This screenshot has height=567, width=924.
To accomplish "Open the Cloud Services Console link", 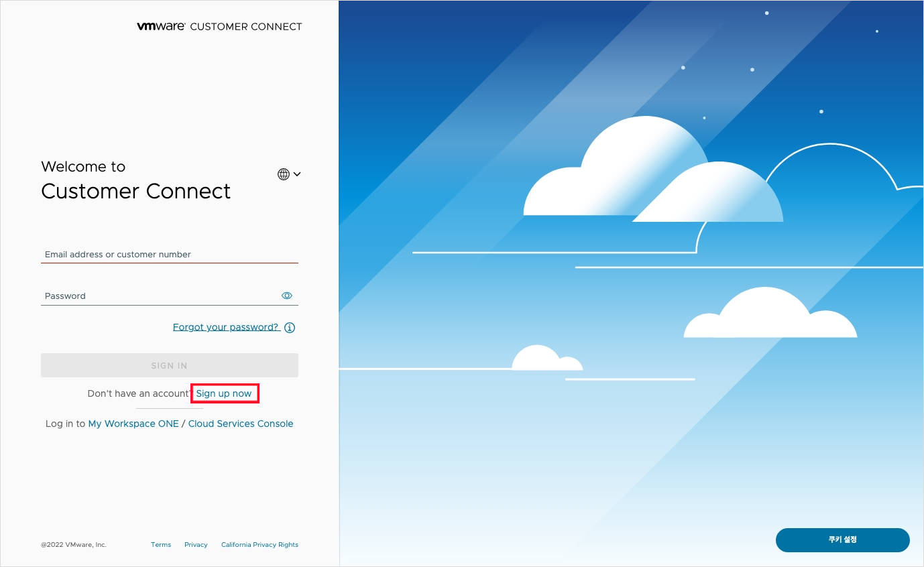I will click(241, 424).
